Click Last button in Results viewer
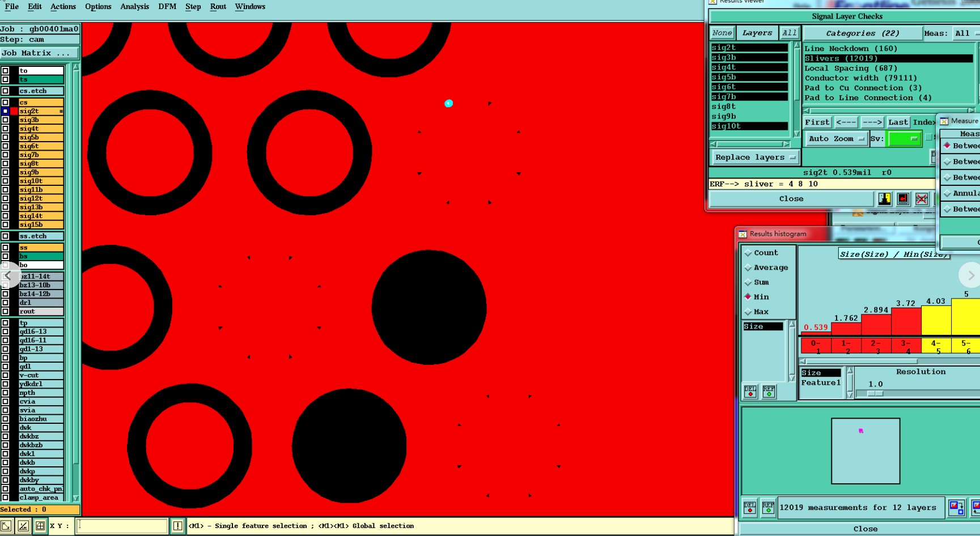Viewport: 980px width, 536px height. 898,122
